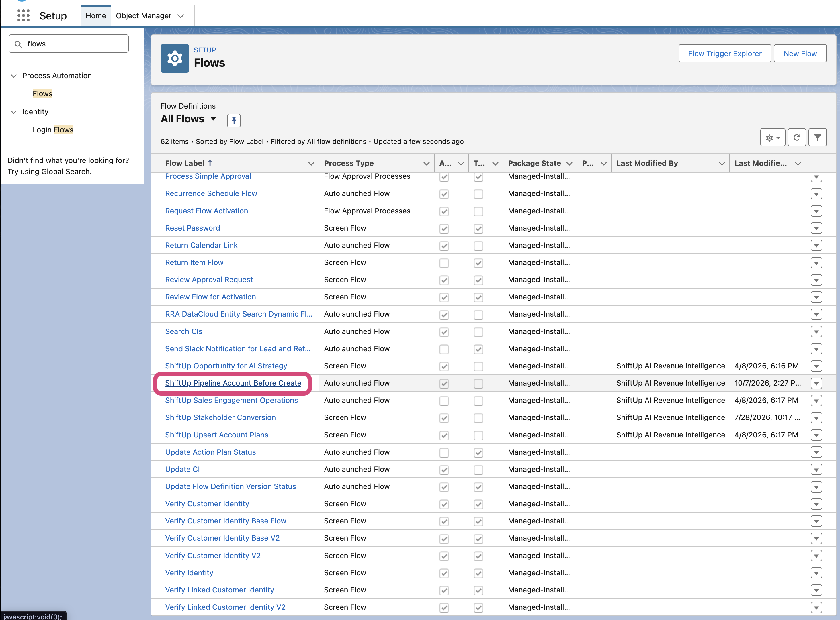Open Flow Label column menu chevron
The width and height of the screenshot is (840, 620).
311,163
